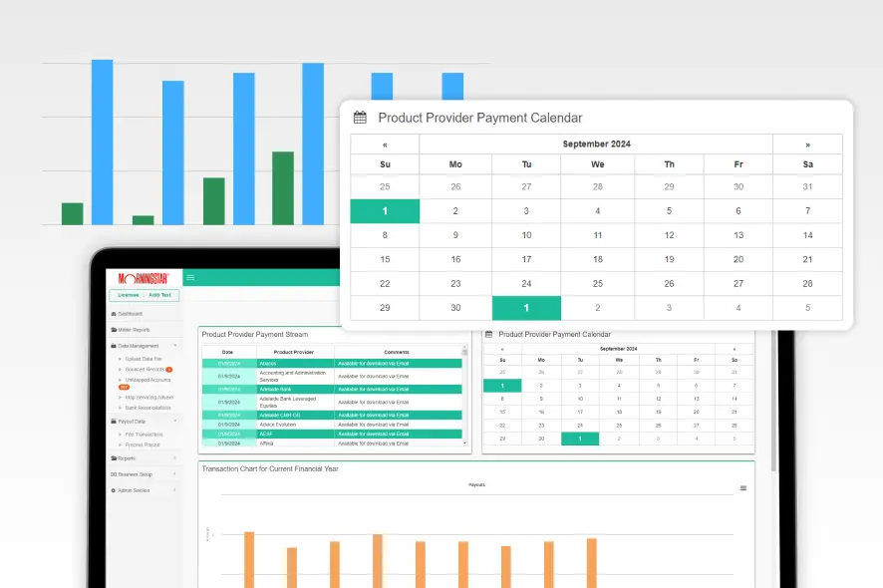
Task: Click the orange Bounced Records count badge
Action: pos(169,370)
